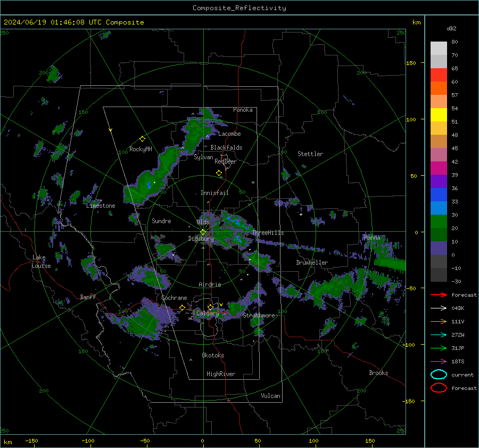Click the RockyMH label
479x448 pixels.
(x=141, y=149)
